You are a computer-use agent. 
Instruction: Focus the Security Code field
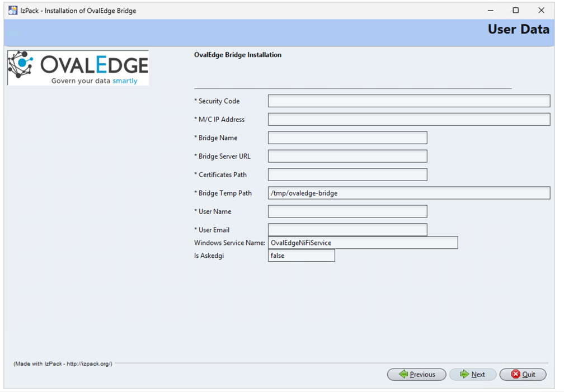(409, 101)
